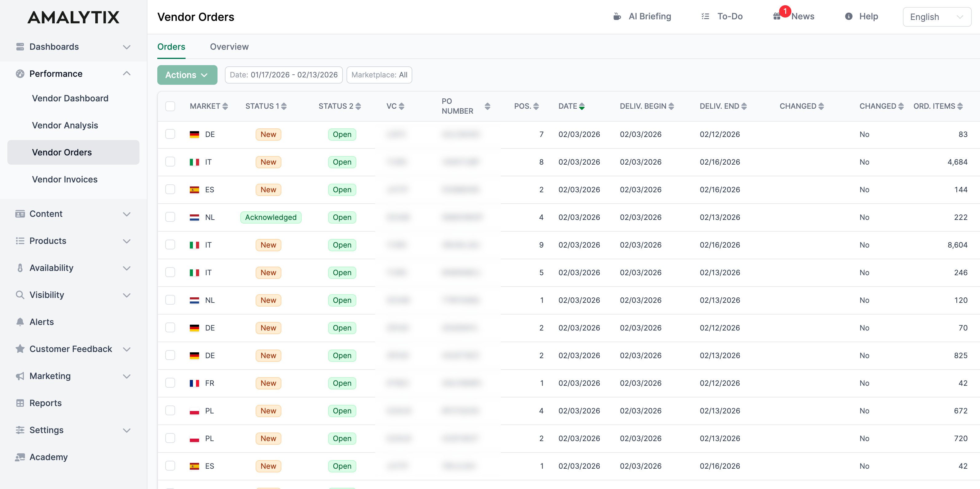The image size is (980, 489).
Task: Switch to the Overview tab
Action: coord(229,46)
